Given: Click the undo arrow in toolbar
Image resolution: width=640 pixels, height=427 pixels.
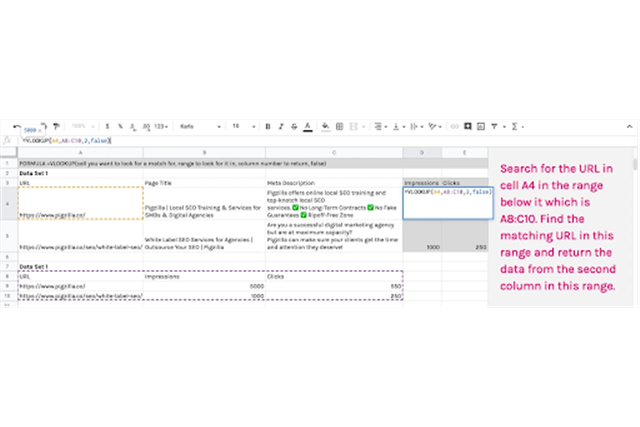Looking at the screenshot, I should (x=19, y=127).
